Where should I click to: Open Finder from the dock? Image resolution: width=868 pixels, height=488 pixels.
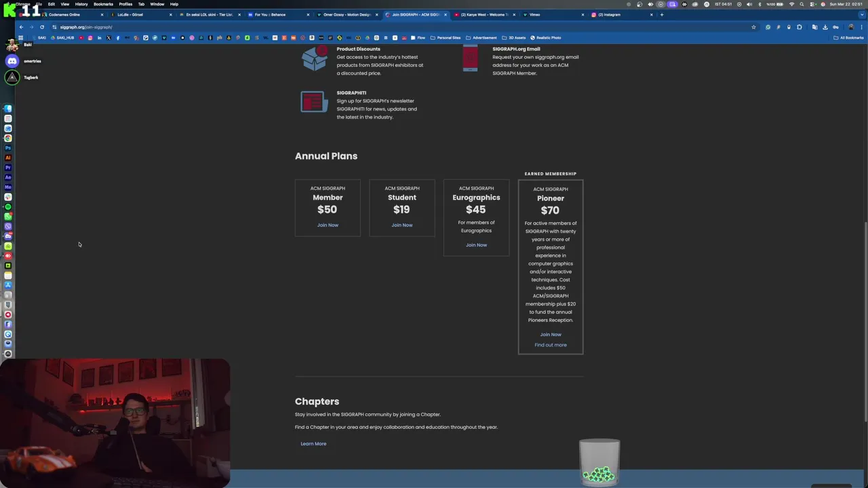coord(8,108)
